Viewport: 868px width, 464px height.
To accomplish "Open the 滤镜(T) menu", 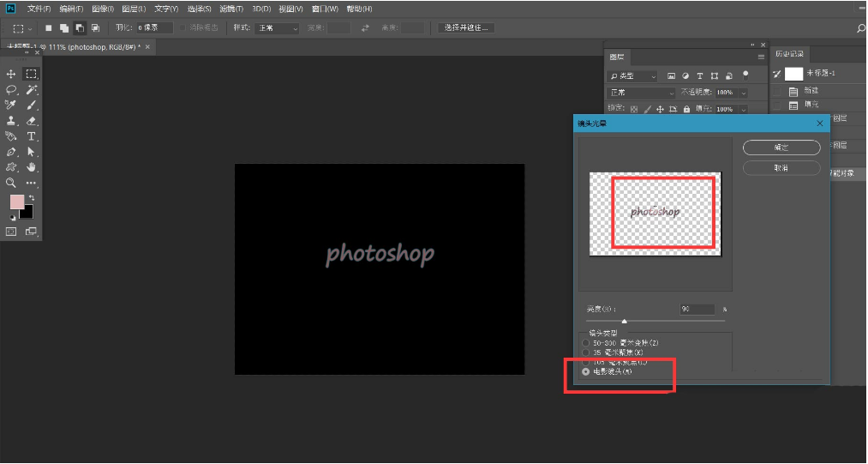I will (x=231, y=9).
